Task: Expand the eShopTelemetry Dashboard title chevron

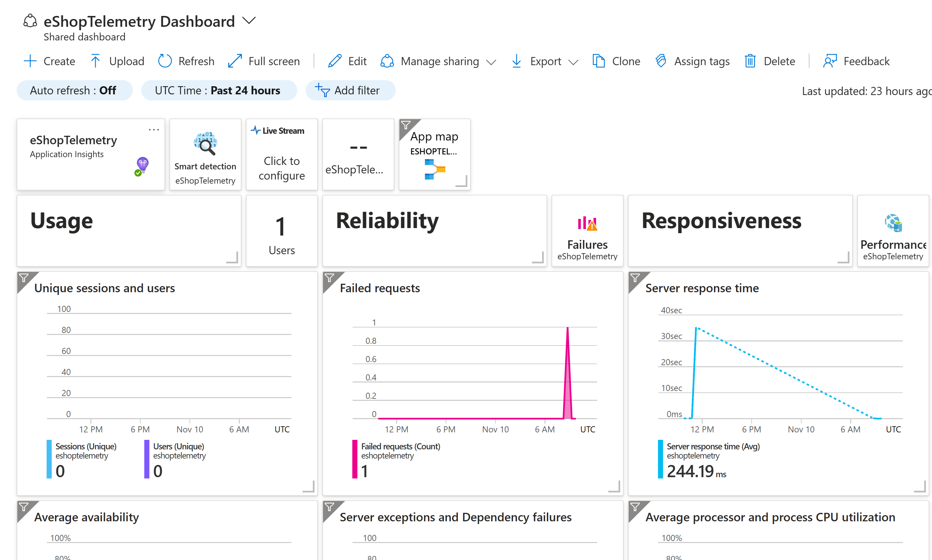Action: [249, 20]
